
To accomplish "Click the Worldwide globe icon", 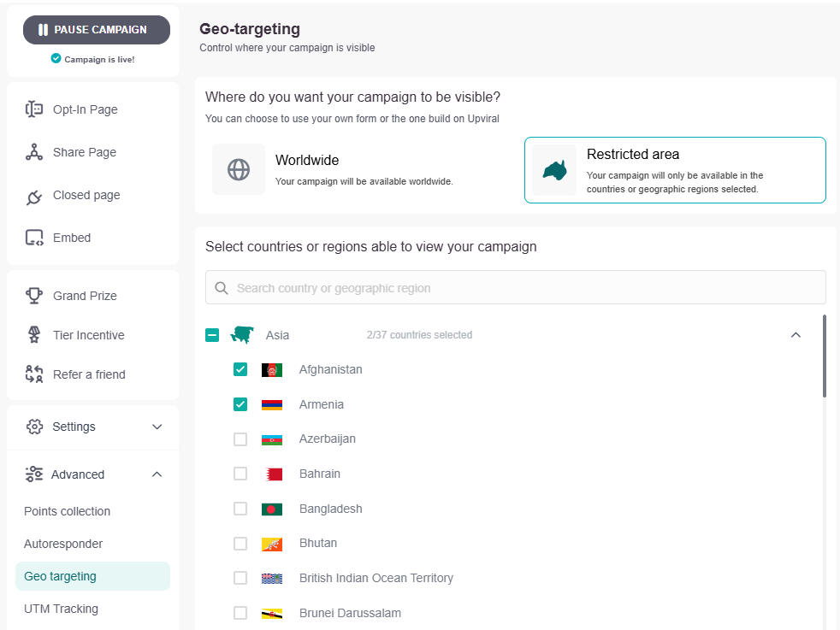I will [x=239, y=169].
